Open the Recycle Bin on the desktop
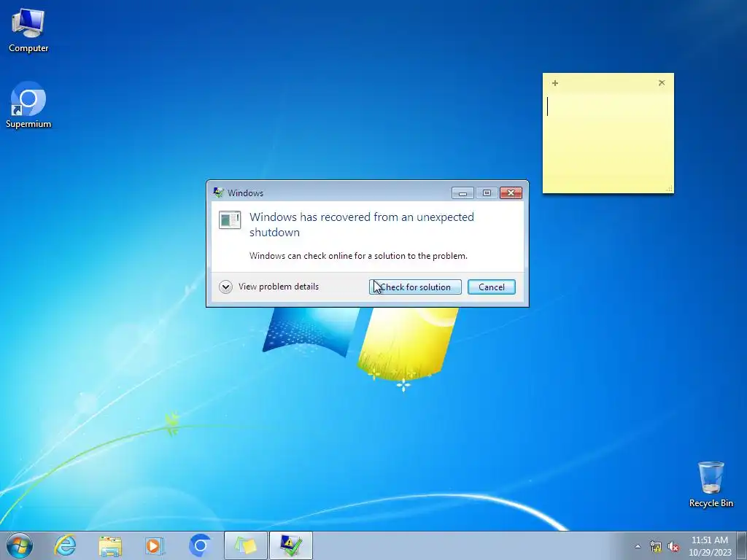The height and width of the screenshot is (560, 747). point(711,484)
